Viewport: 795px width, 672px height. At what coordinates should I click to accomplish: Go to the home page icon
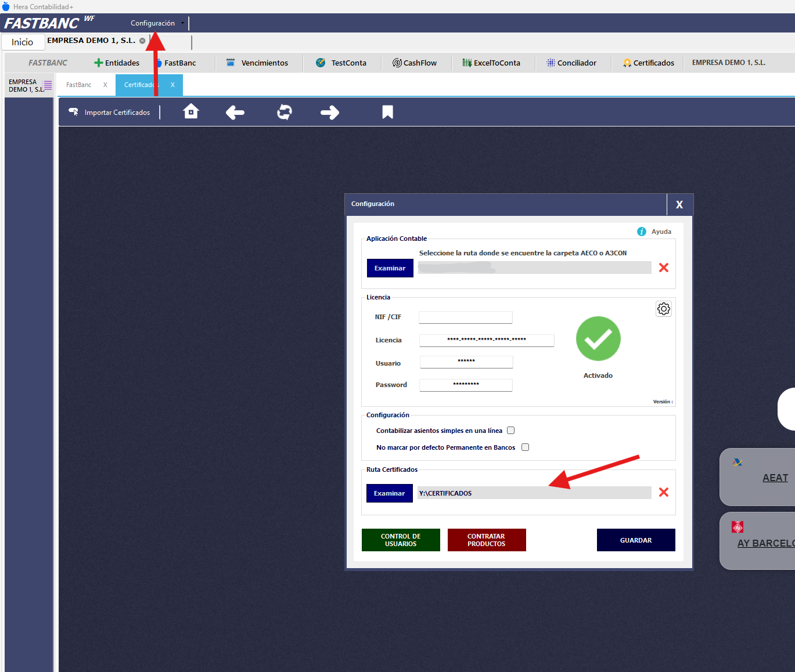click(191, 111)
